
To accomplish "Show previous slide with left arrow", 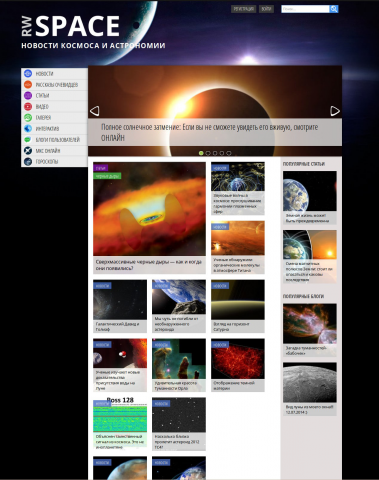I will 95,111.
